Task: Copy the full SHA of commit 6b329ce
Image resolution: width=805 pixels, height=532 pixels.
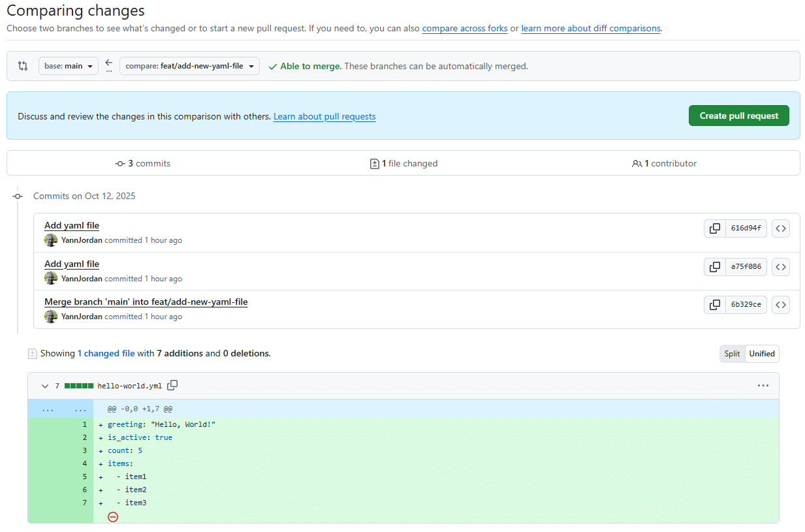Action: pyautogui.click(x=714, y=304)
